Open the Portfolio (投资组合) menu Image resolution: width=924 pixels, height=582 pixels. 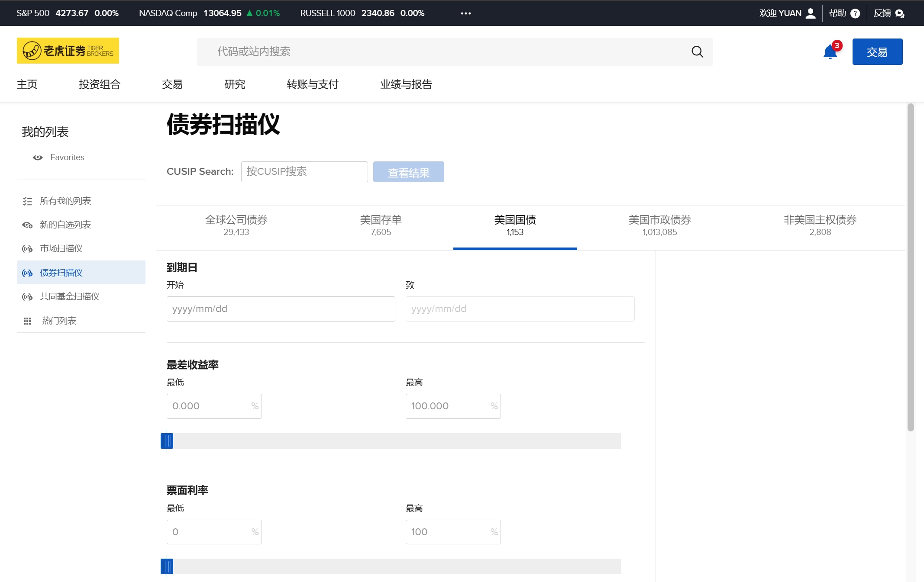(100, 84)
